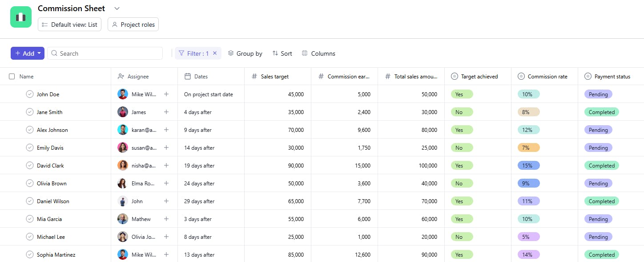Tick the select-all checkbox beside Name header
This screenshot has height=262, width=644.
click(12, 76)
